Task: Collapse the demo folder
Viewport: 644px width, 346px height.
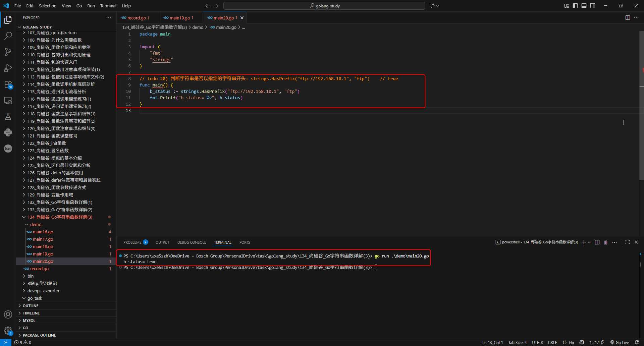Action: pyautogui.click(x=66, y=224)
